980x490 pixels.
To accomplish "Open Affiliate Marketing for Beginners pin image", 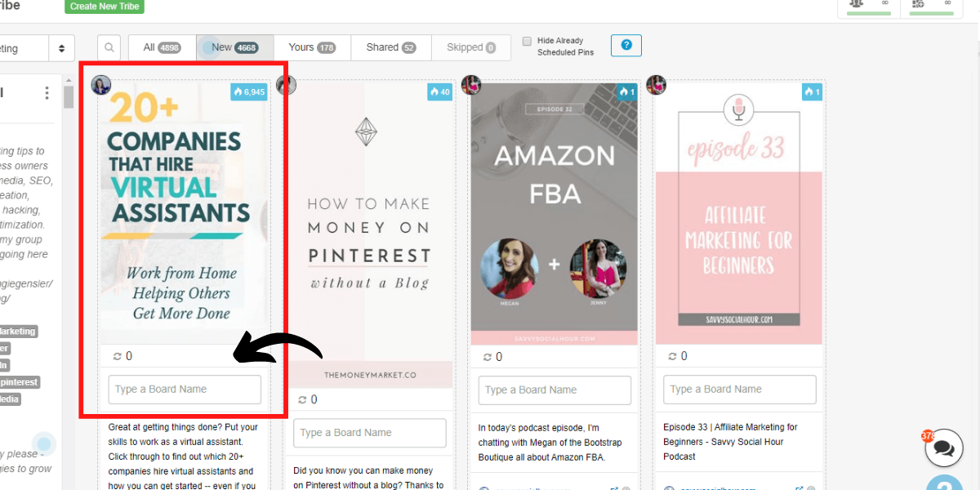I will coord(739,214).
